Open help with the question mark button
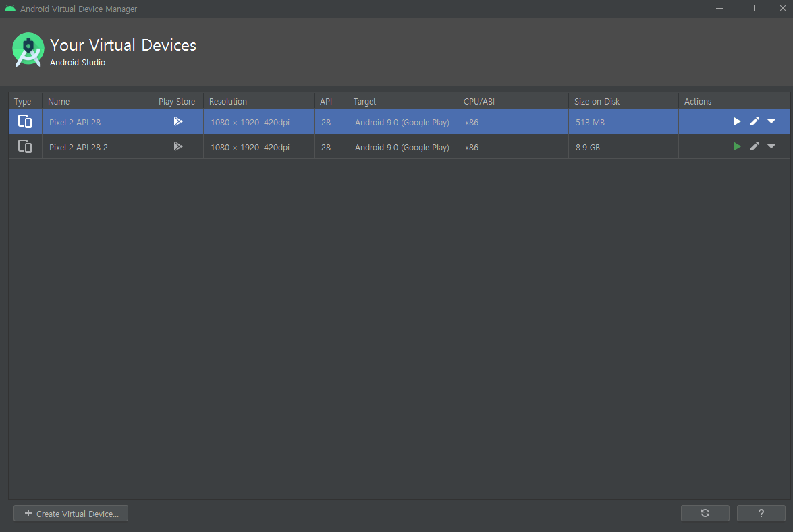Image resolution: width=793 pixels, height=532 pixels. coord(761,513)
